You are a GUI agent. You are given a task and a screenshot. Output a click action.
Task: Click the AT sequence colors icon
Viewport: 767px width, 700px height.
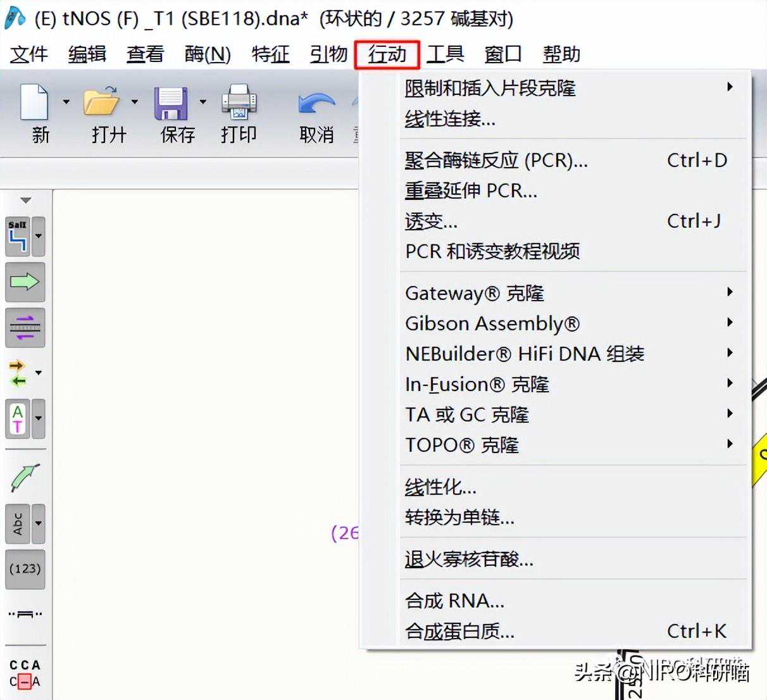click(x=18, y=418)
